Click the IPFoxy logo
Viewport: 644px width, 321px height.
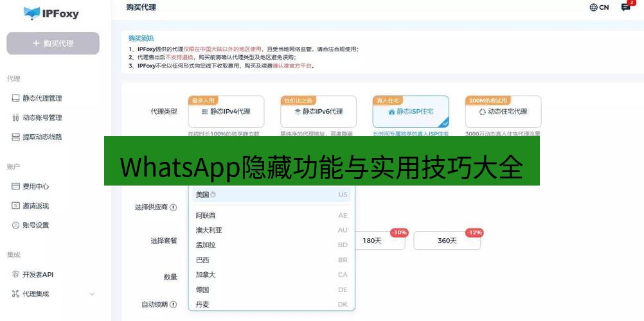pyautogui.click(x=51, y=13)
